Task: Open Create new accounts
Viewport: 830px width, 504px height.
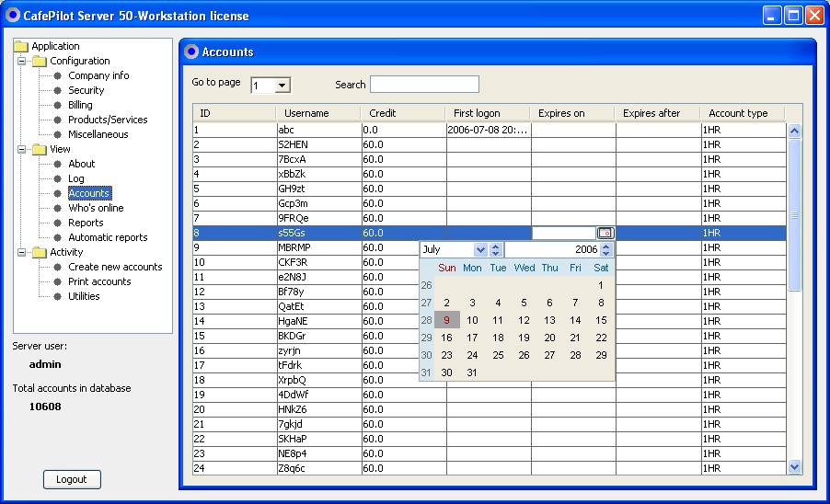Action: point(115,267)
